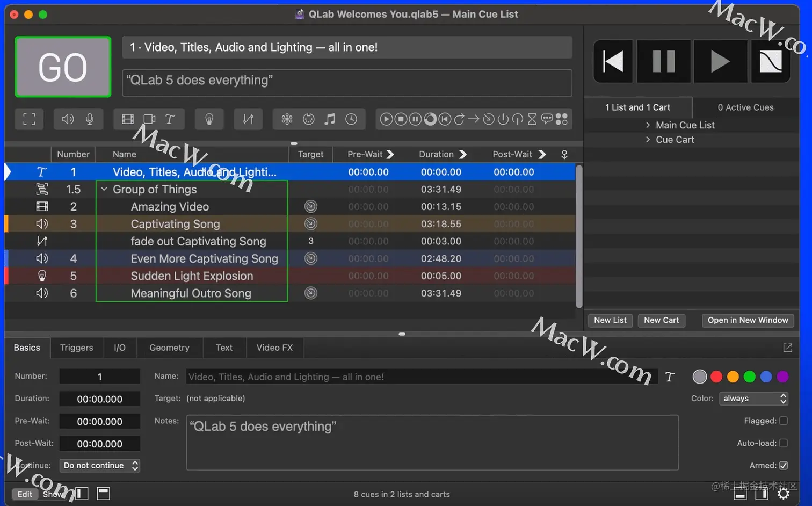
Task: Show the 0 Active Cues tab
Action: (x=746, y=107)
